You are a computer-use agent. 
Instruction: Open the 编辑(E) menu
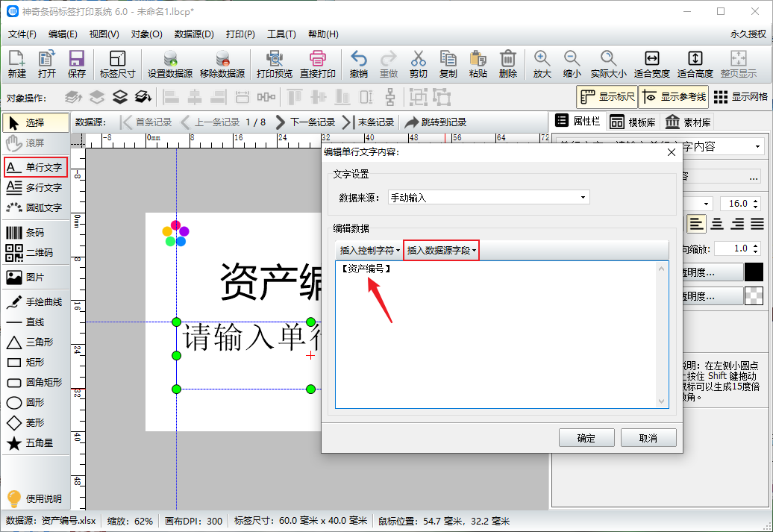coord(63,34)
